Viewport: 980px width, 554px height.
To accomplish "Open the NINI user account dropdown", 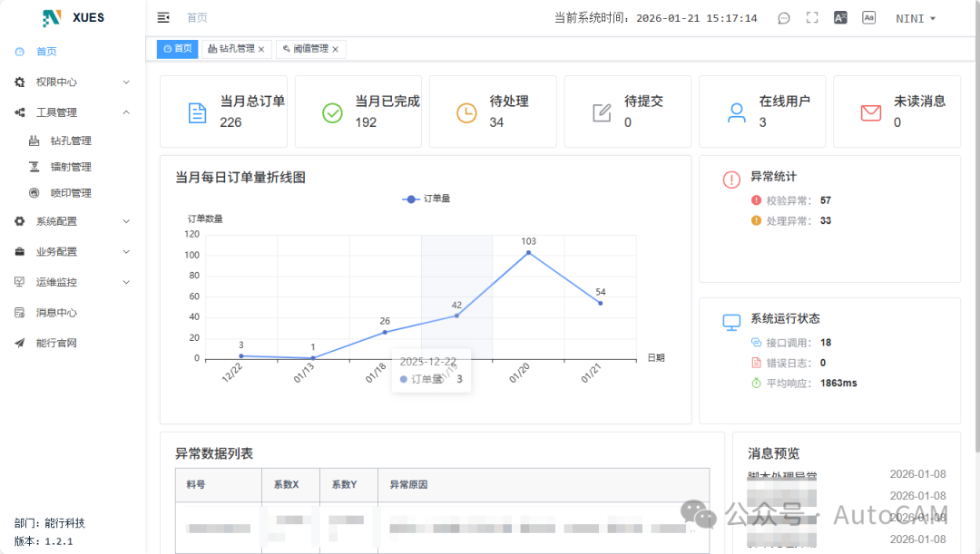I will pos(915,17).
